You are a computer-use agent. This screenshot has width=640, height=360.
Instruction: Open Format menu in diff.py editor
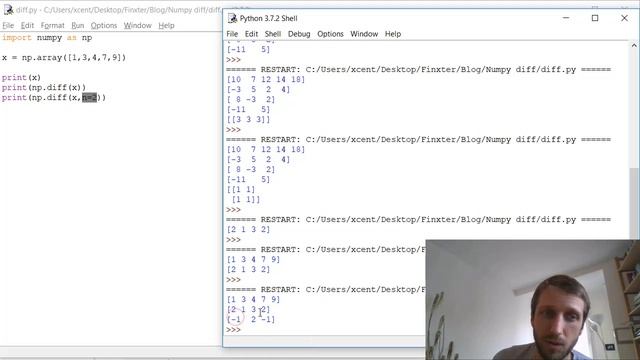coord(53,25)
